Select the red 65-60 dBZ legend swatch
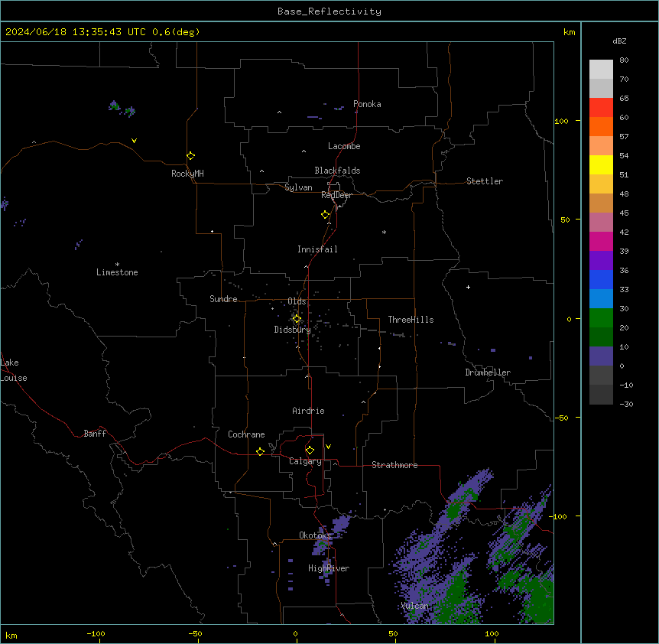Viewport: 659px width, 644px height. click(601, 108)
